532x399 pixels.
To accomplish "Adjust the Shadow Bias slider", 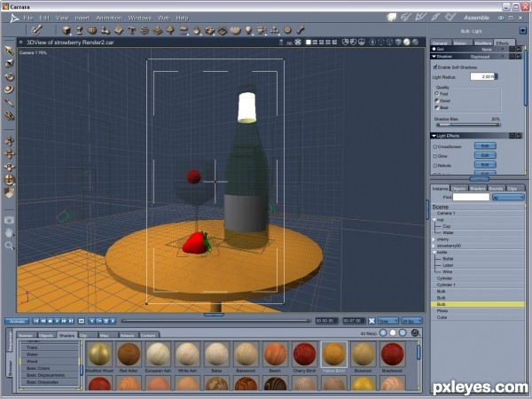I will tap(468, 125).
